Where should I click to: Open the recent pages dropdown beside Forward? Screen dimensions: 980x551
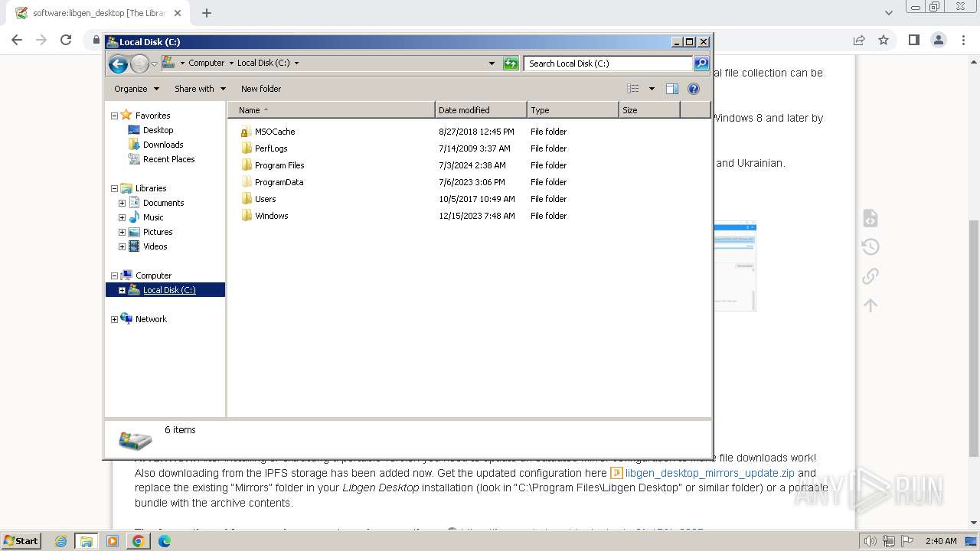[154, 64]
